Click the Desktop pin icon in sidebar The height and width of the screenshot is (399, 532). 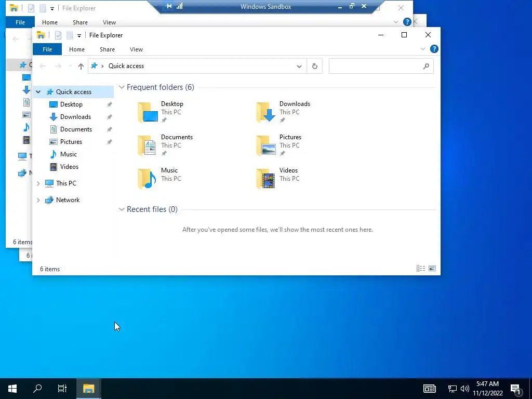109,105
